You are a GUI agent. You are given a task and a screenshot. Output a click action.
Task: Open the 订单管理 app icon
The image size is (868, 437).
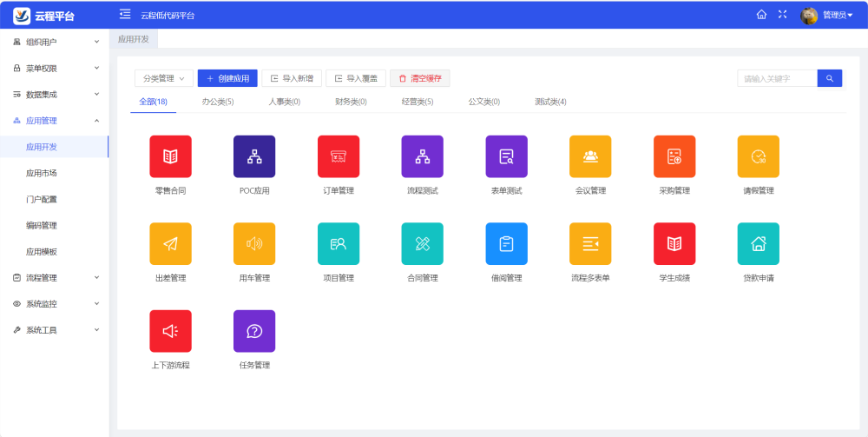pos(339,156)
